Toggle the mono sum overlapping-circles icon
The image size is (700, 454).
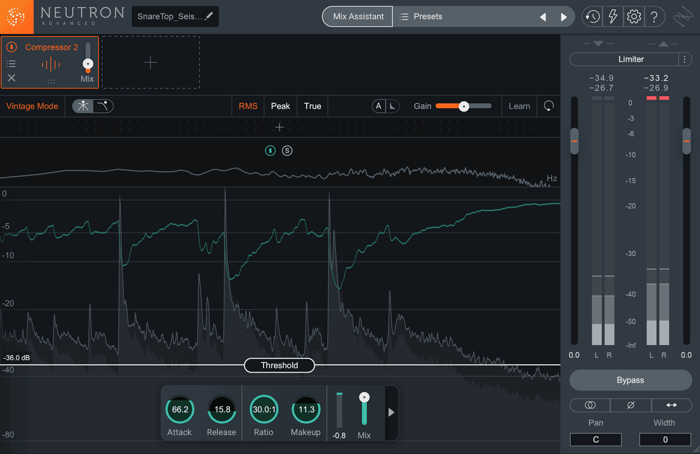click(x=590, y=405)
